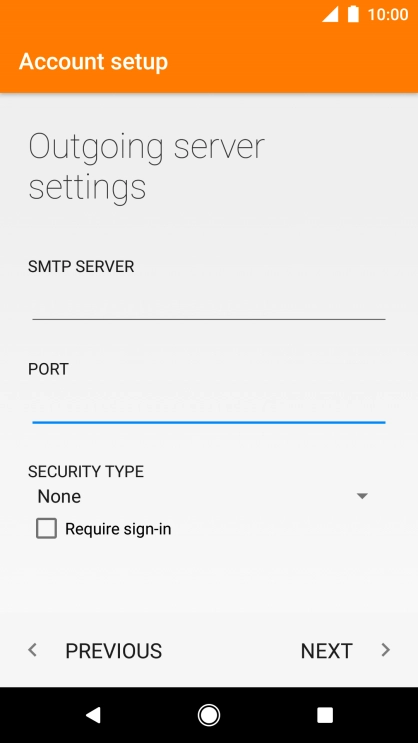Continue with the NEXT button
Screen dimensions: 418x743
(327, 651)
